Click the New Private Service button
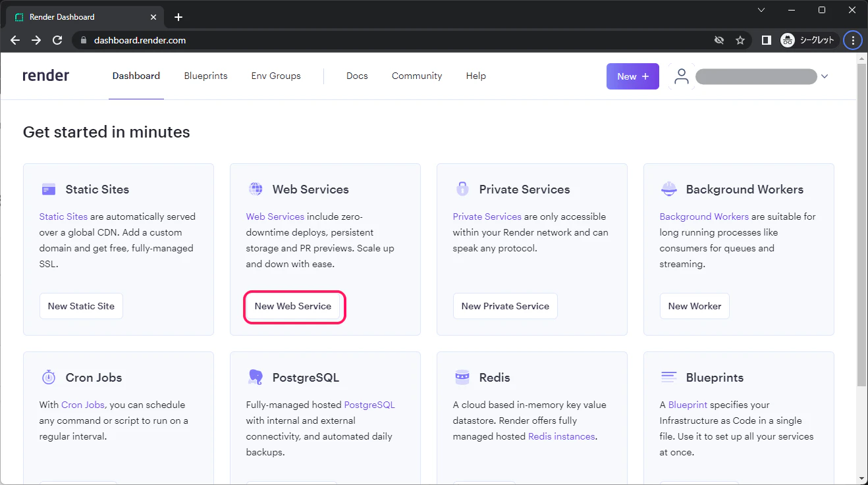This screenshot has height=485, width=868. point(505,306)
